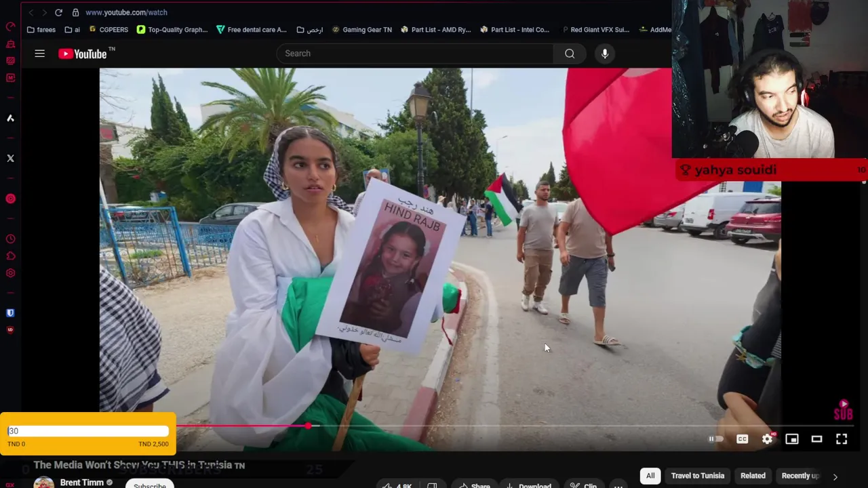The height and width of the screenshot is (488, 868).
Task: Click the Subscribe button
Action: coord(150,484)
